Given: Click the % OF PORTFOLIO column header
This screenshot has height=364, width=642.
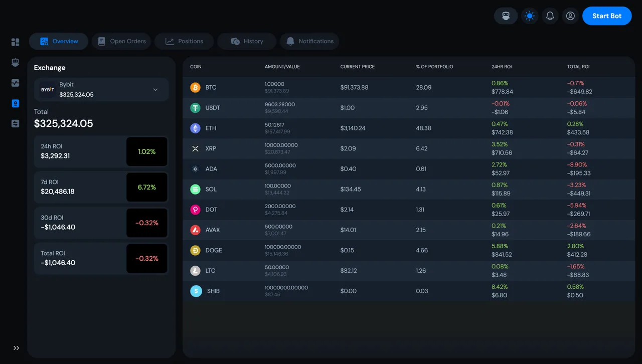Looking at the screenshot, I should tap(434, 67).
